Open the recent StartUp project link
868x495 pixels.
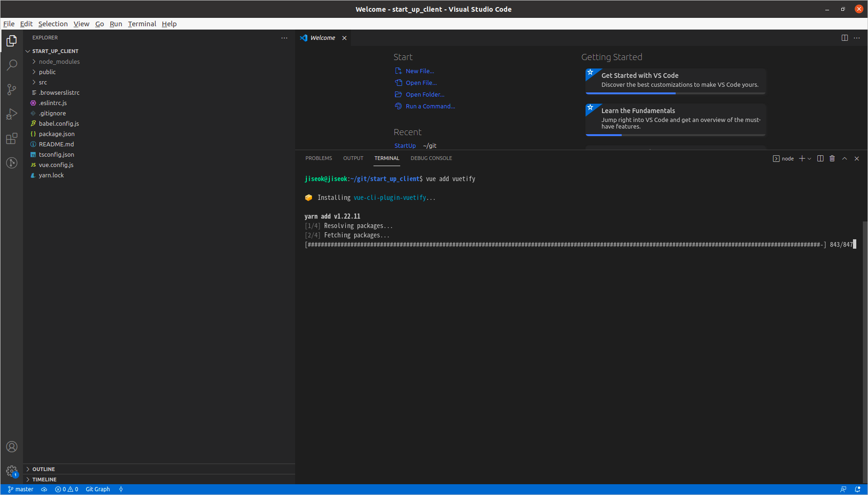pyautogui.click(x=405, y=146)
